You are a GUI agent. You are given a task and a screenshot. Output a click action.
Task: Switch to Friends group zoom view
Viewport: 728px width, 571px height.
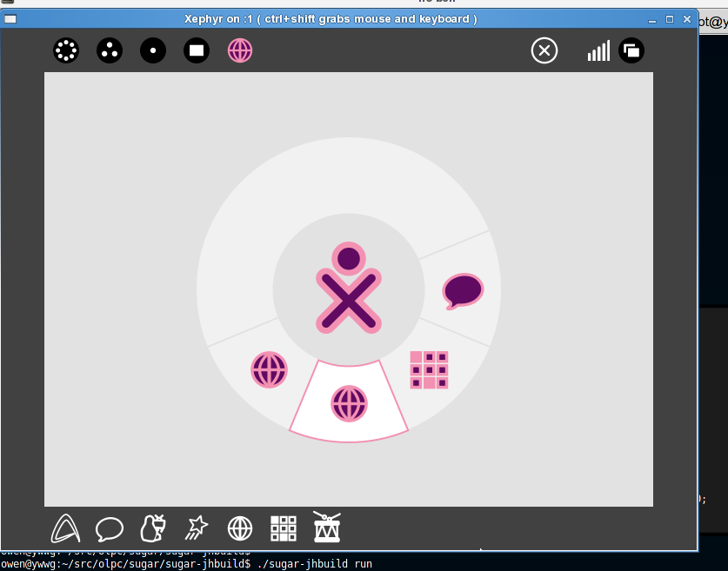pyautogui.click(x=110, y=50)
